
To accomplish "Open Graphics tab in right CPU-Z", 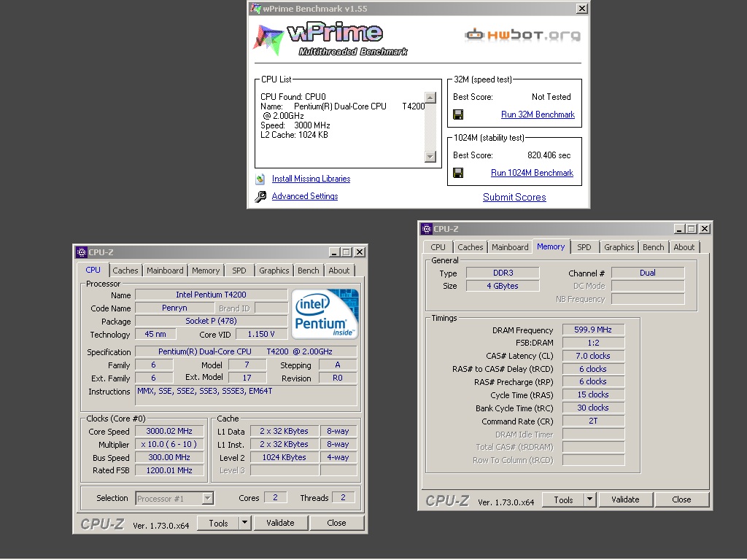I will click(x=619, y=247).
